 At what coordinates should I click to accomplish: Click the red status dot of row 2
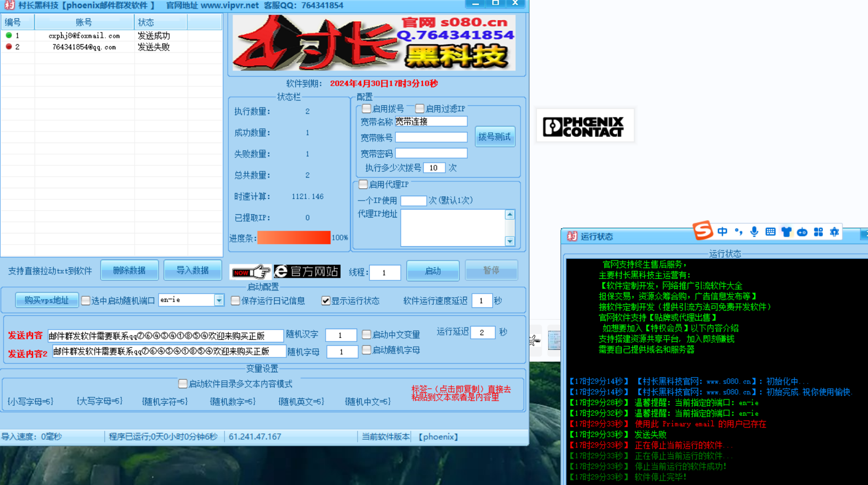[9, 47]
